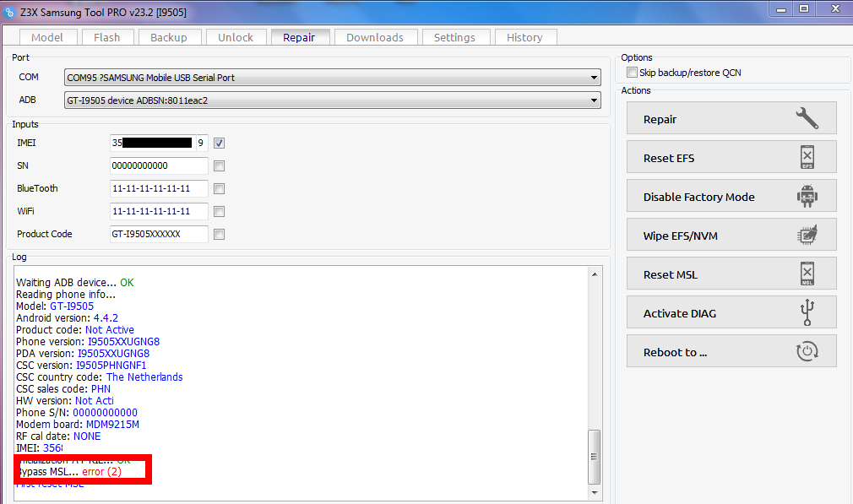Click the BlueTooth address input field
Viewport: 853px width, 504px height.
point(159,188)
